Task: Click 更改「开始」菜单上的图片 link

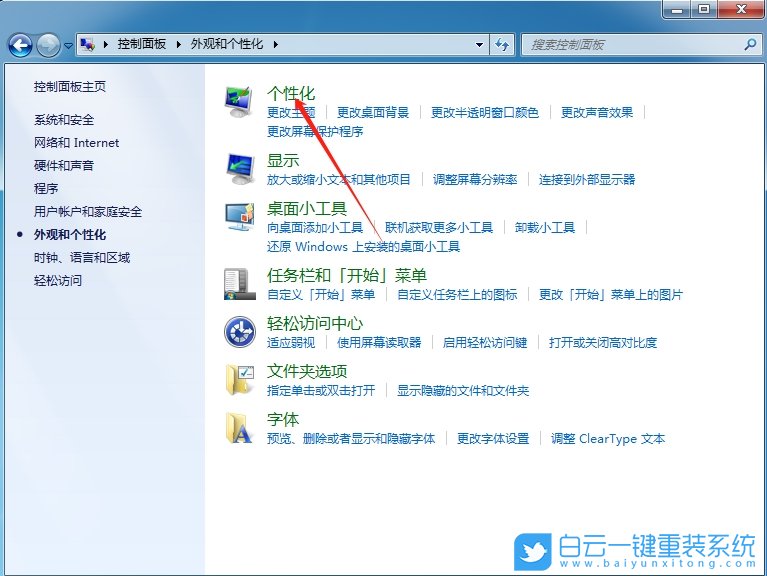Action: click(x=611, y=295)
